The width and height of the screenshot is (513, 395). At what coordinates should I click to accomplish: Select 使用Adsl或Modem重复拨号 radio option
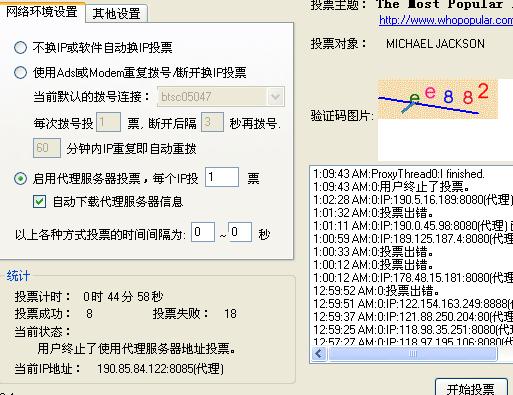point(20,72)
